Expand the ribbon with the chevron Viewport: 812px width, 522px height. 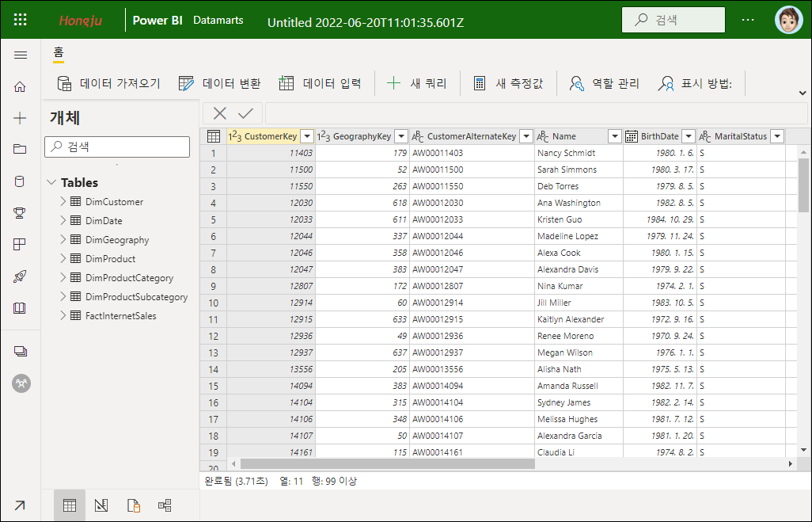(803, 93)
